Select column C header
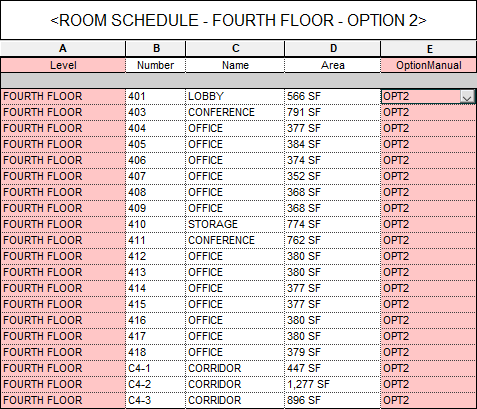 tap(235, 49)
